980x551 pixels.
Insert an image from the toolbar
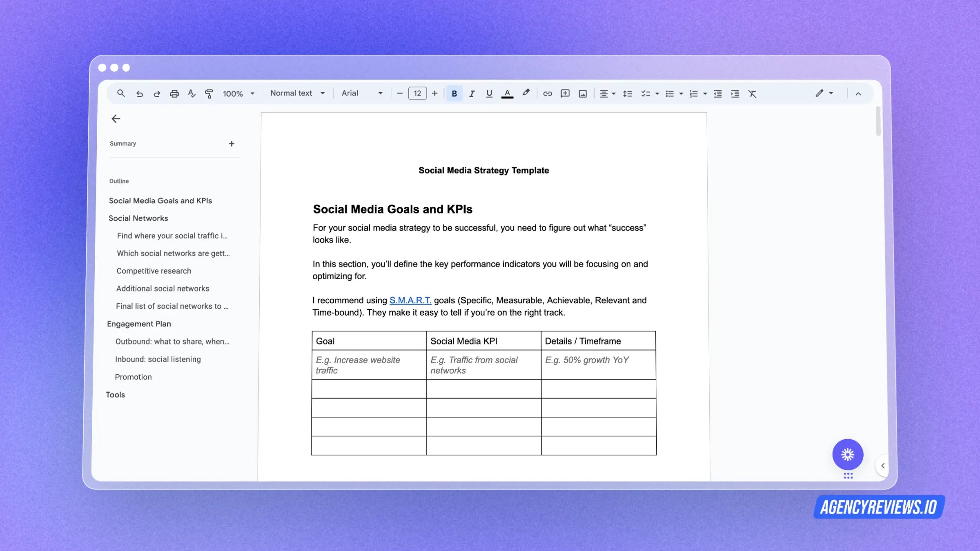pyautogui.click(x=583, y=93)
